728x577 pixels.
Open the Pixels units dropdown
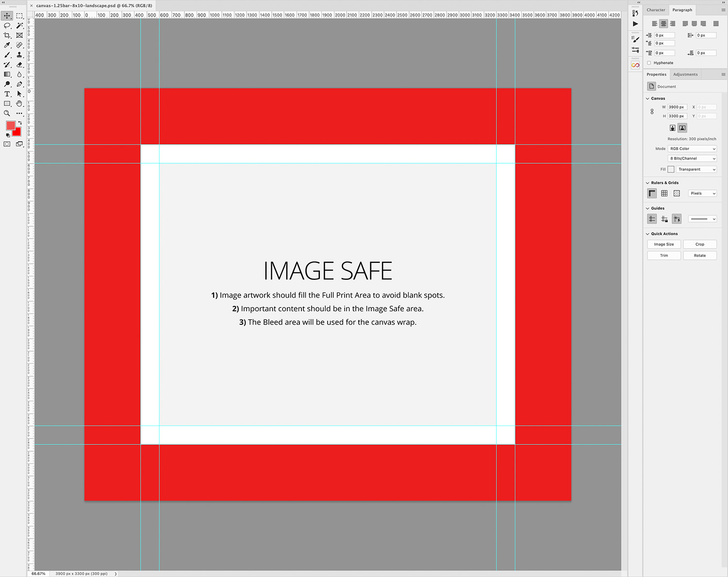(702, 193)
